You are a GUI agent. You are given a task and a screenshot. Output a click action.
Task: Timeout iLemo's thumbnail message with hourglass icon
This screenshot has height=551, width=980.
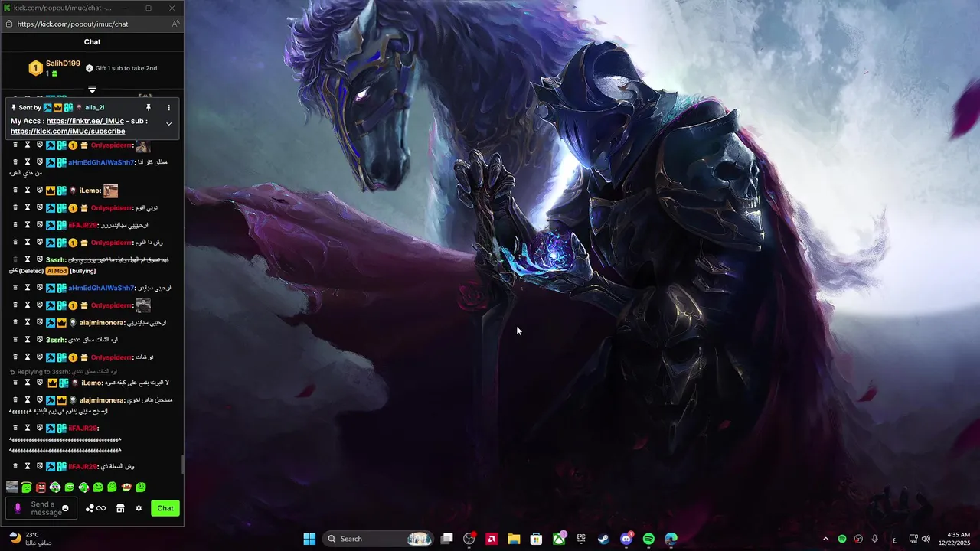pos(28,190)
